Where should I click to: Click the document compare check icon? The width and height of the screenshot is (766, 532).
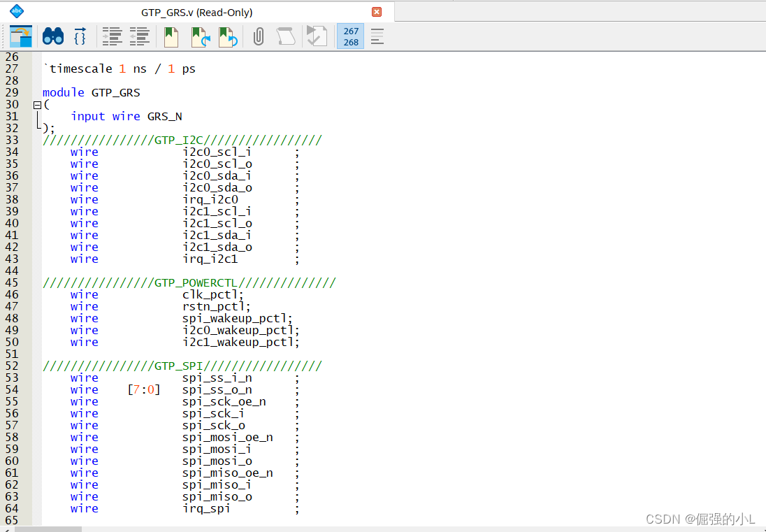pyautogui.click(x=316, y=36)
